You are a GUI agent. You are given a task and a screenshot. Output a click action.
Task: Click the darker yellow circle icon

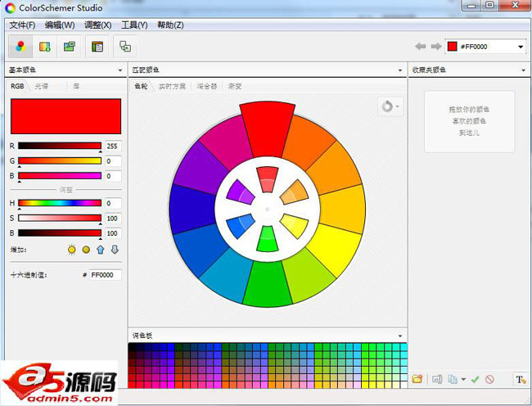point(86,250)
